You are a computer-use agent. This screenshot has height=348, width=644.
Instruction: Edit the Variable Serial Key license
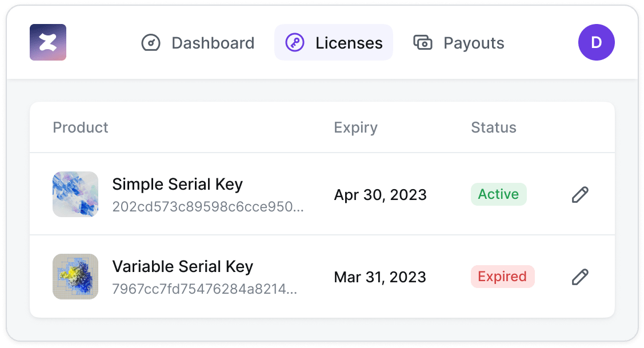pyautogui.click(x=580, y=277)
